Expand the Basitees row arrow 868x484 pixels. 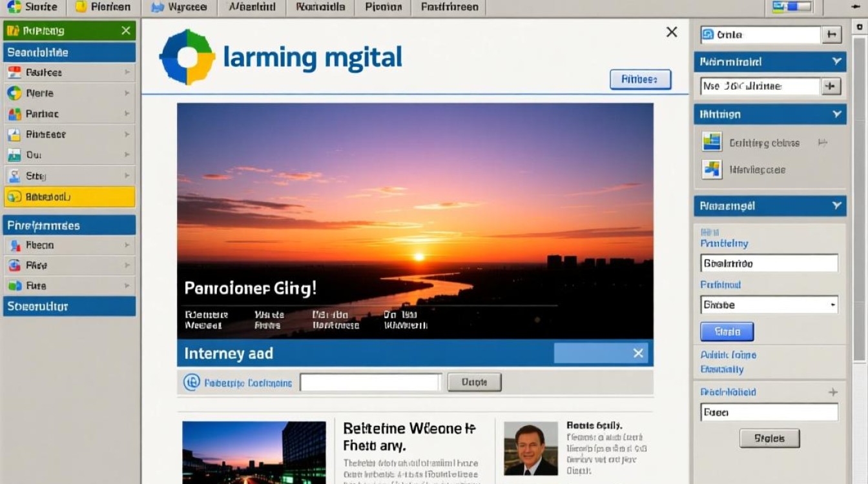127,73
